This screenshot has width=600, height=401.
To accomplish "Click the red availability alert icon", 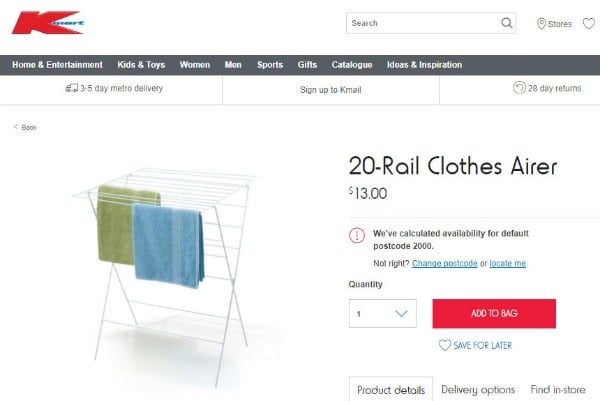I will 357,235.
